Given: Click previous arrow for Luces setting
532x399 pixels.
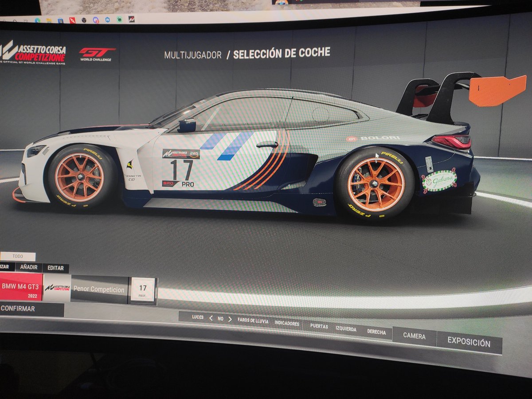Looking at the screenshot, I should pos(211,318).
